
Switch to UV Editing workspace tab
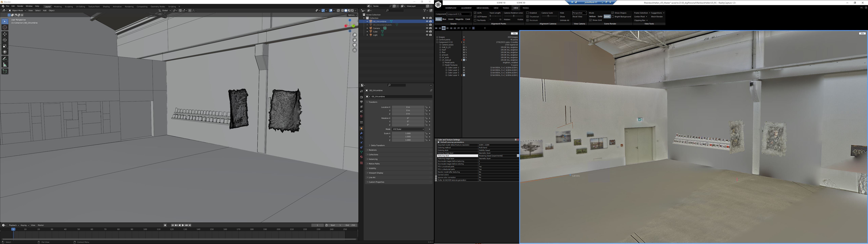pos(80,6)
